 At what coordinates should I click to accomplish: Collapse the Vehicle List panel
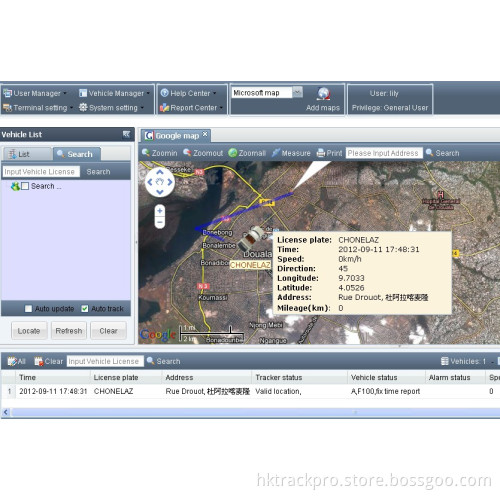tap(126, 134)
